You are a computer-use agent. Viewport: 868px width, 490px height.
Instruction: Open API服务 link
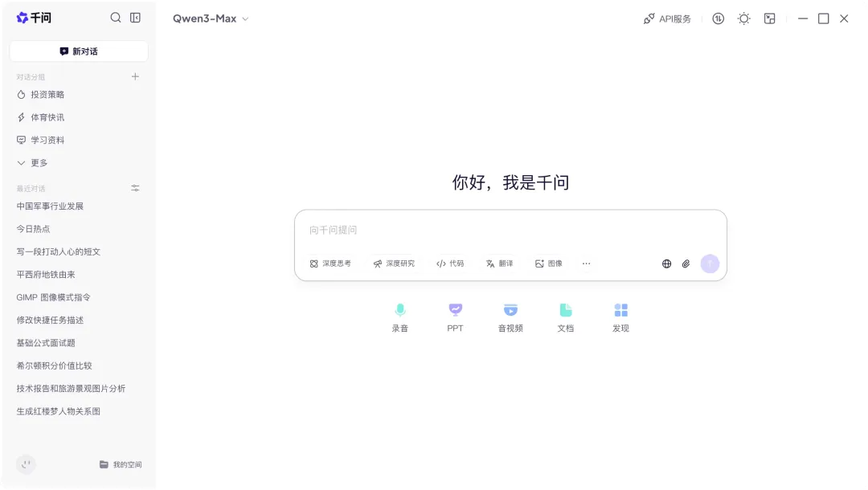pos(667,18)
